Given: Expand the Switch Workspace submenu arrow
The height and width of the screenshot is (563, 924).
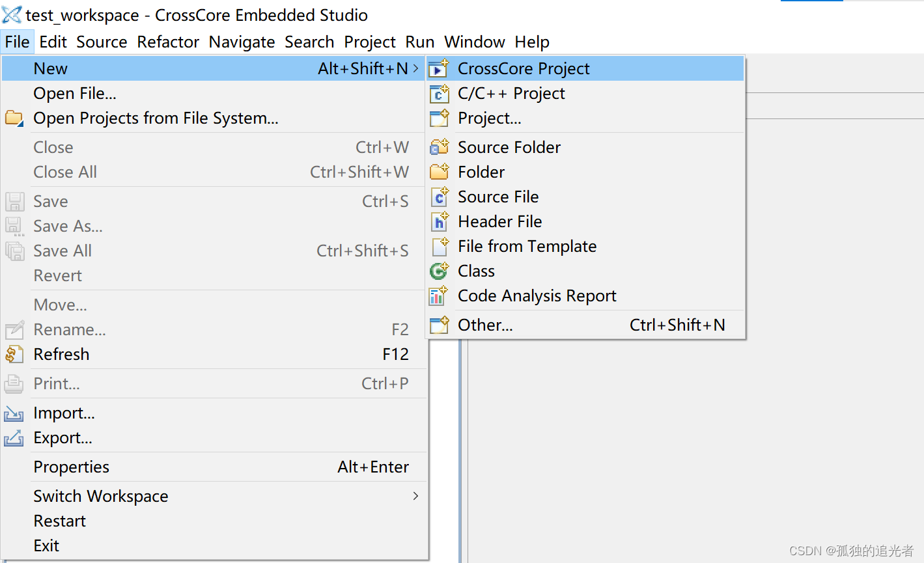Looking at the screenshot, I should click(415, 496).
